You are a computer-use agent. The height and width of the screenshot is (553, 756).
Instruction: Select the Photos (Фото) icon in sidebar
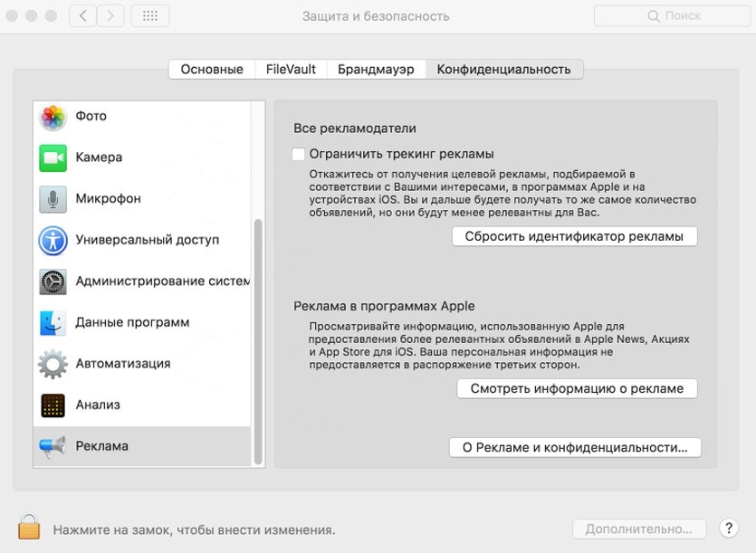point(53,117)
